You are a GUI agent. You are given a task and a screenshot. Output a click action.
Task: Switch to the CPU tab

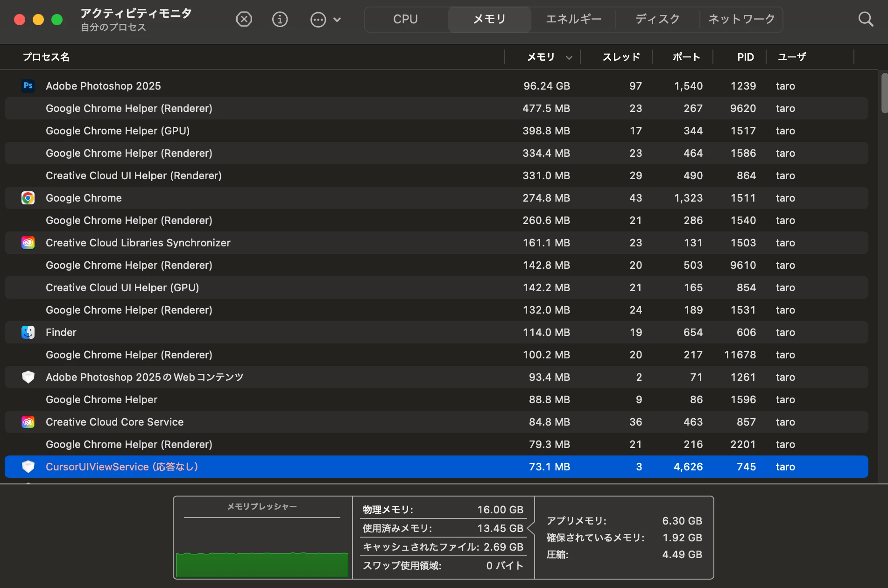point(405,19)
